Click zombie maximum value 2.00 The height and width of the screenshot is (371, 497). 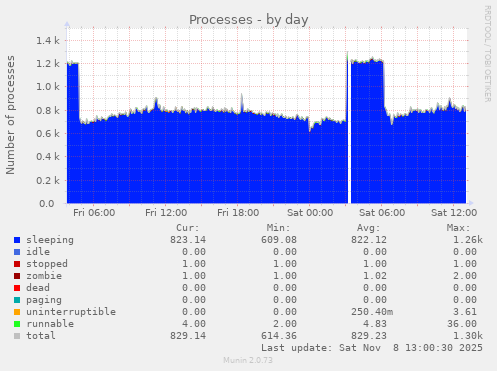(x=465, y=276)
